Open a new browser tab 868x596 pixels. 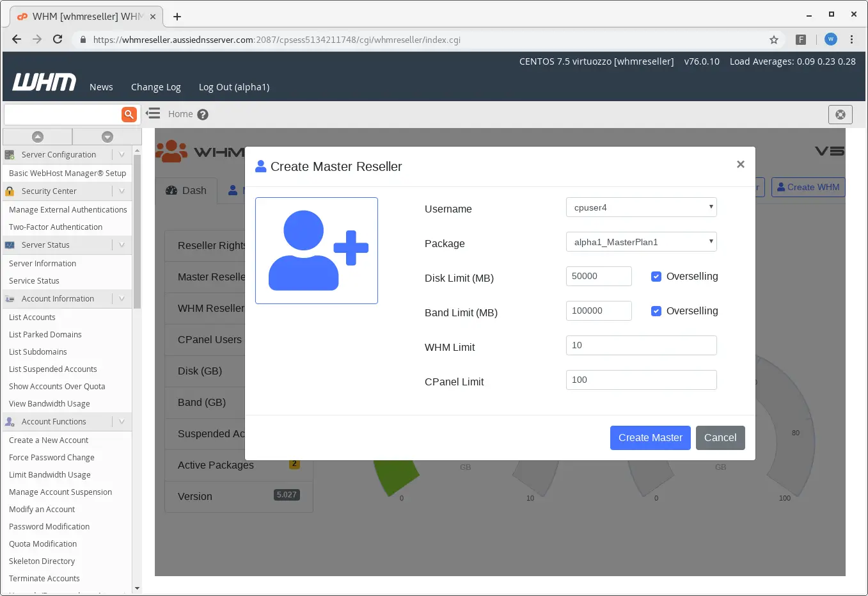tap(177, 17)
